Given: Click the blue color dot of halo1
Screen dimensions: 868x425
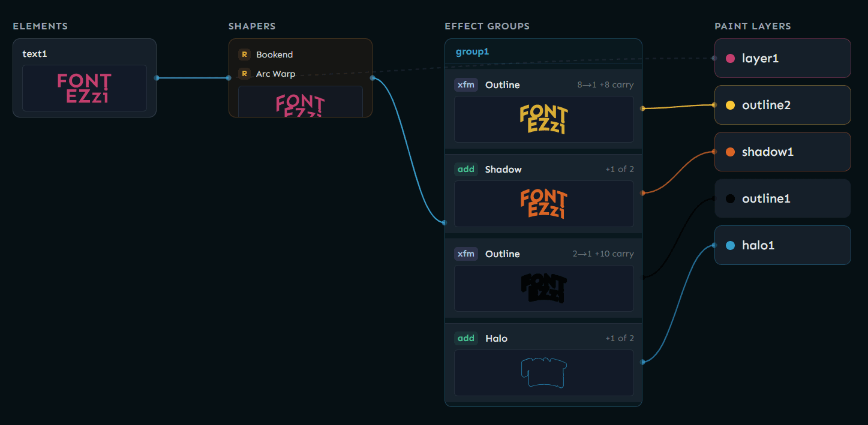Looking at the screenshot, I should 730,245.
